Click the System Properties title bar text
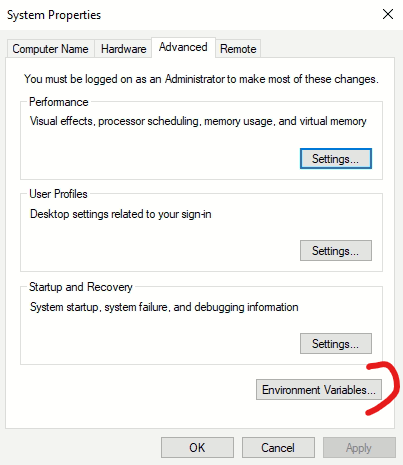The image size is (403, 465). pyautogui.click(x=54, y=15)
